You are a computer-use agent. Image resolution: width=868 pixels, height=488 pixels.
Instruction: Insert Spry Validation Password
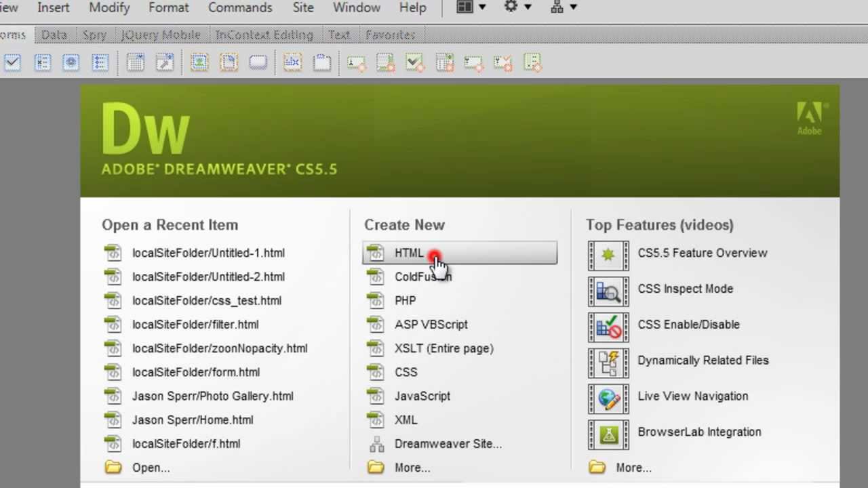(x=473, y=63)
